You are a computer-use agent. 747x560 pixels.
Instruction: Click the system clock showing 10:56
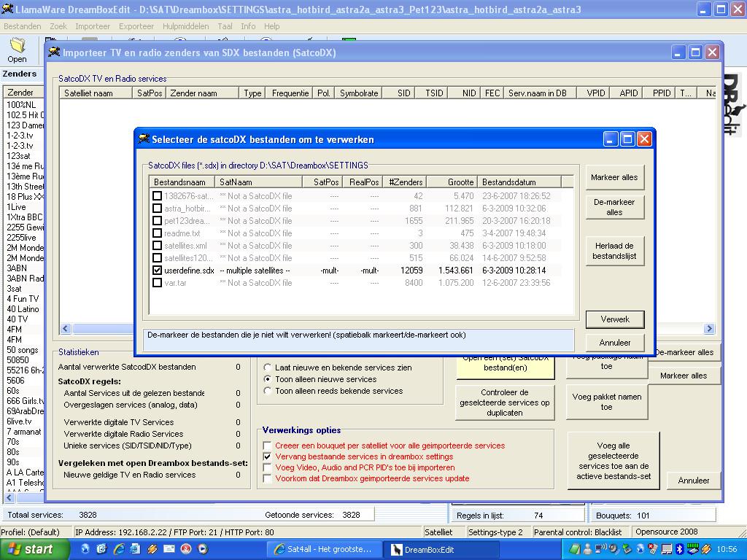pos(727,549)
